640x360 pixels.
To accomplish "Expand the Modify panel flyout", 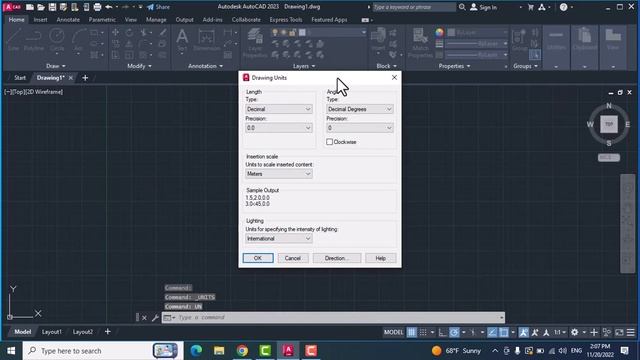I will coord(139,66).
